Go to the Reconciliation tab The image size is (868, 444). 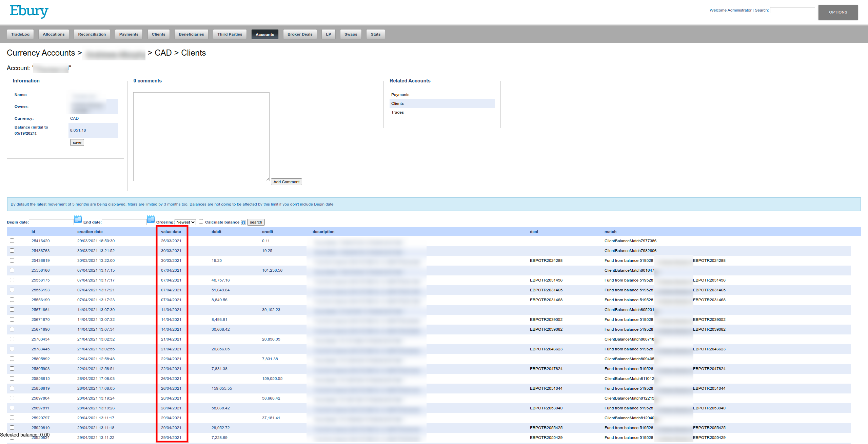pyautogui.click(x=92, y=34)
